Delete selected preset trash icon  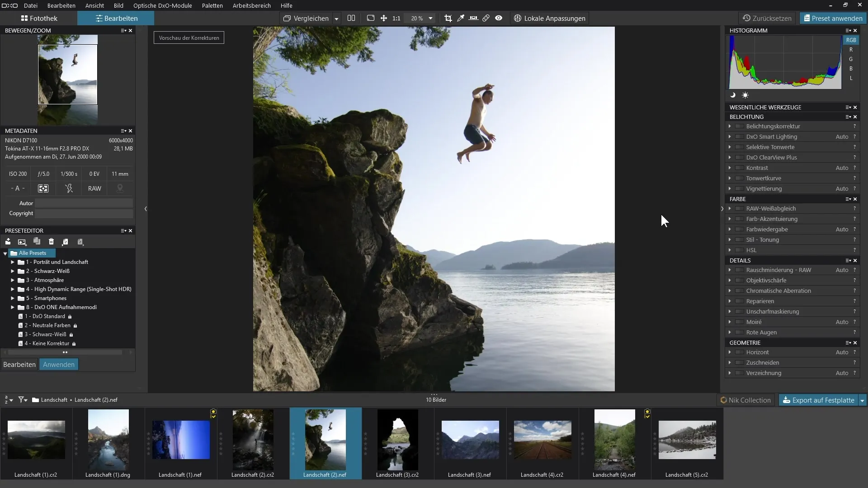click(51, 242)
